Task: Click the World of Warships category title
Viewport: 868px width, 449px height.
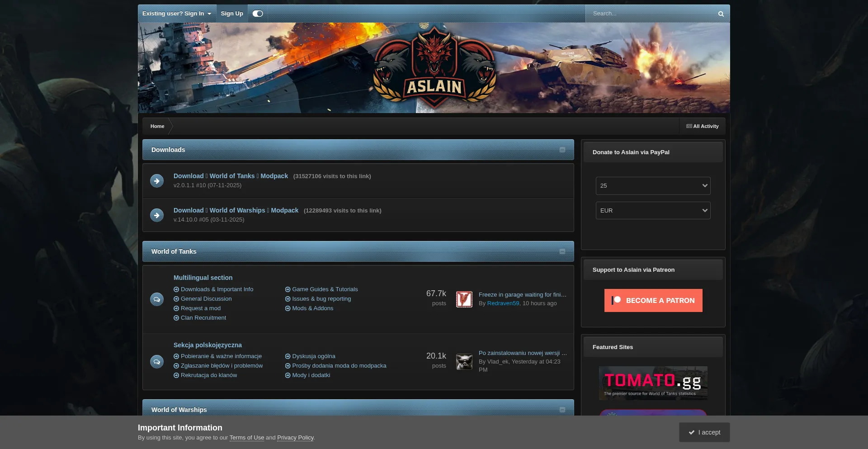Action: tap(179, 410)
